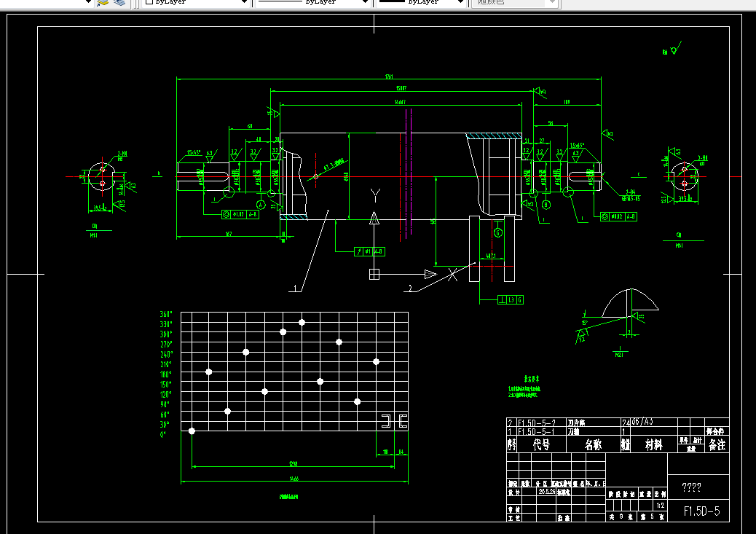The image size is (756, 534).
Task: Click the UCS icon origin square
Action: pos(374,274)
